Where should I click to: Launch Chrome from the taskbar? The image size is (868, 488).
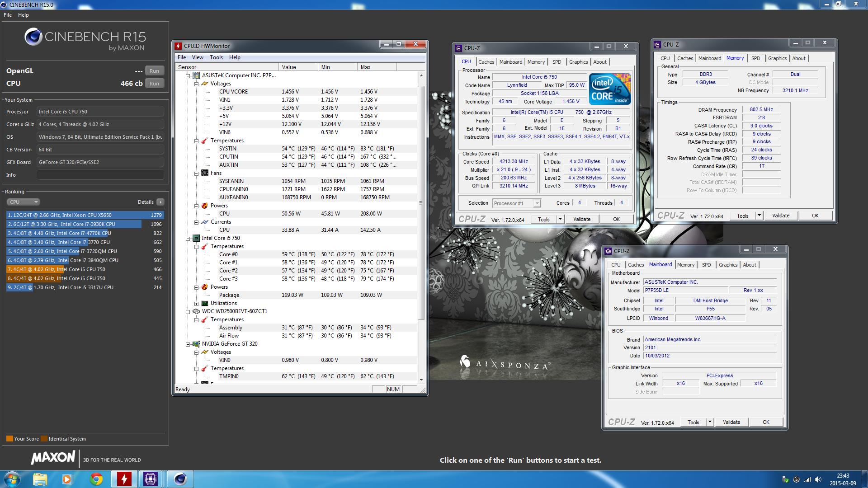coord(96,479)
